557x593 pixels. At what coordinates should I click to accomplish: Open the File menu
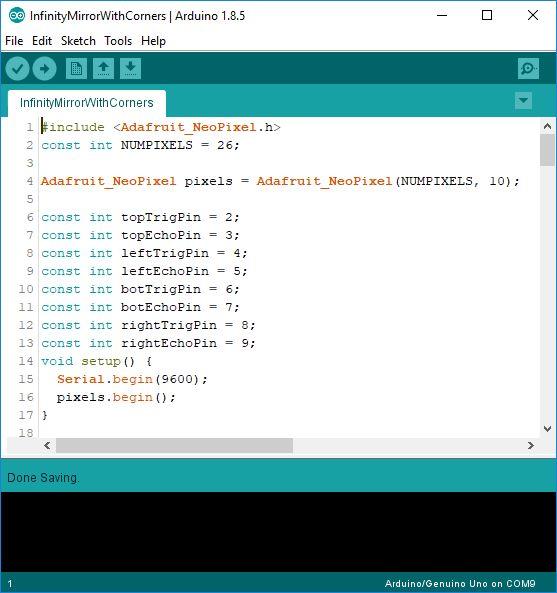14,41
